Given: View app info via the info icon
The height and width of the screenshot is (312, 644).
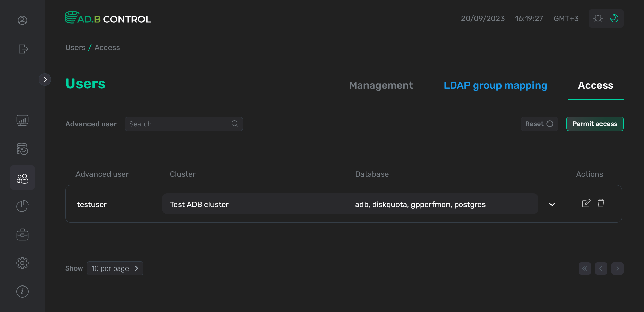Looking at the screenshot, I should pos(22,291).
